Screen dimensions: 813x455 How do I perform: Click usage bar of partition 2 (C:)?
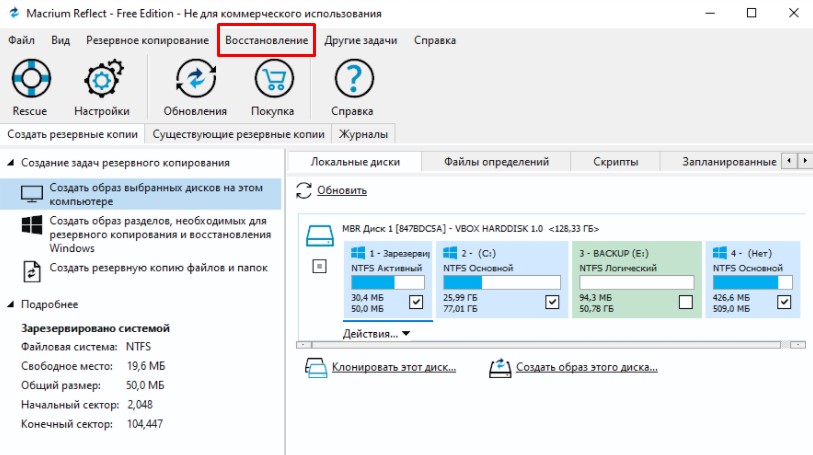point(502,282)
